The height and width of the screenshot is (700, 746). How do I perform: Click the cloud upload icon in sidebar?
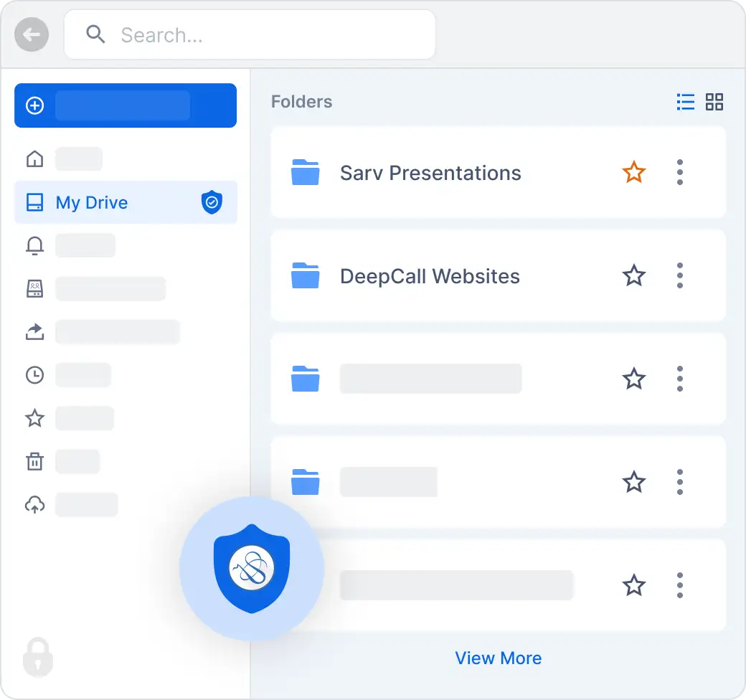(34, 504)
